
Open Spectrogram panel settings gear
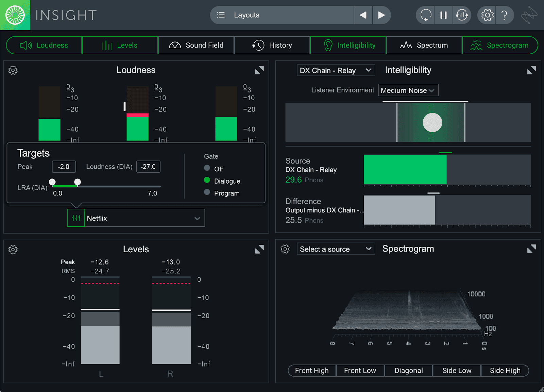point(285,249)
